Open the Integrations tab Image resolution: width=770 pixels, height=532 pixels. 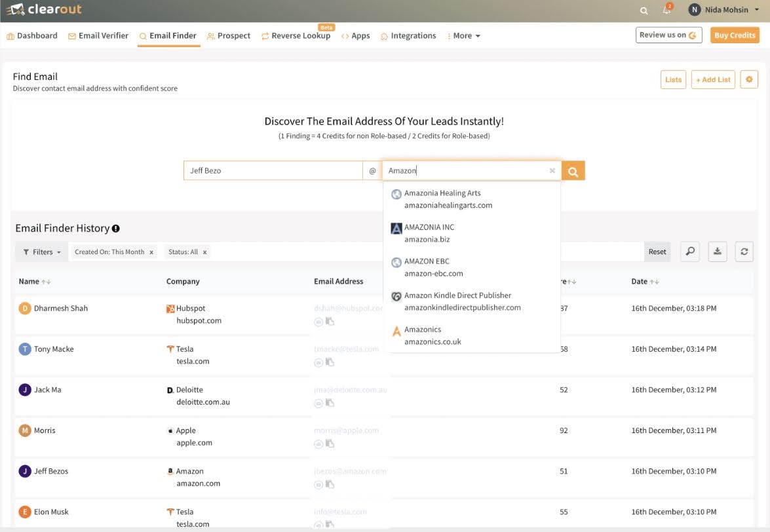[408, 35]
